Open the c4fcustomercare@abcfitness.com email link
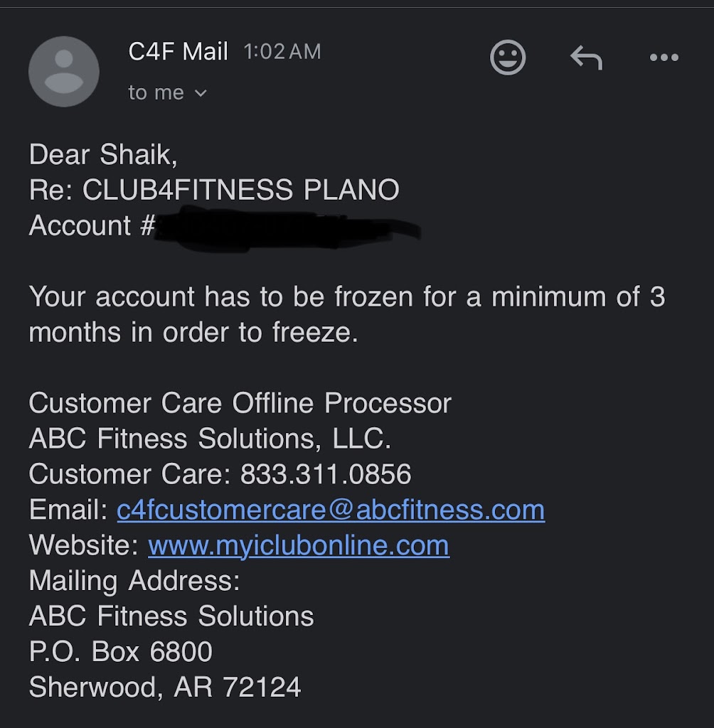This screenshot has width=714, height=728. [331, 510]
